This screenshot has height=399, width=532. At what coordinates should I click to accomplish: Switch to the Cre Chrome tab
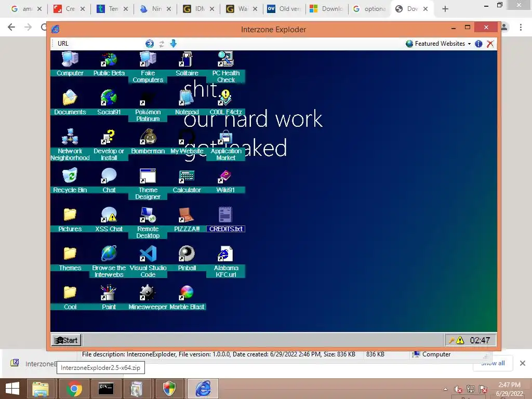(70, 9)
